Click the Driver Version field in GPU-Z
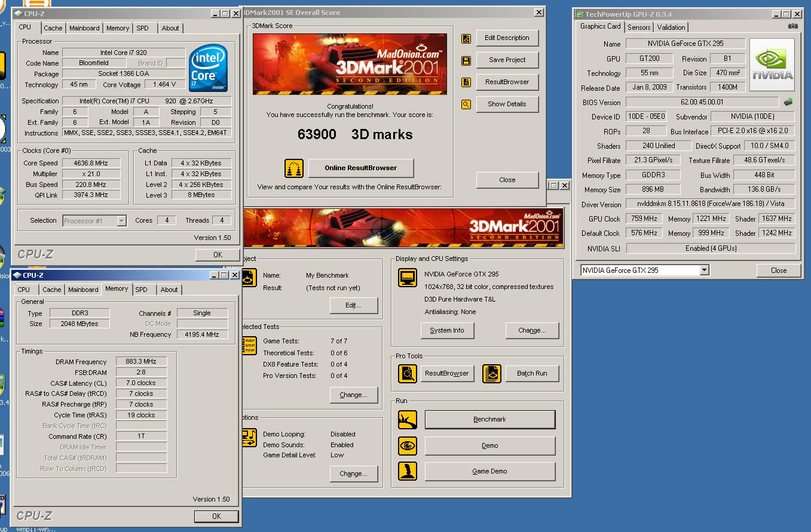 (x=711, y=204)
